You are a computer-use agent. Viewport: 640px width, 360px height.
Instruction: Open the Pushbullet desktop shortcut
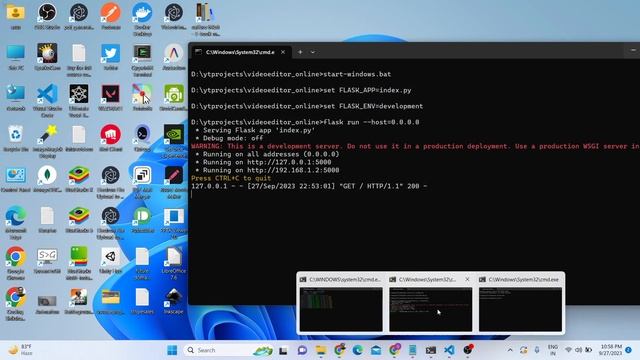click(x=142, y=220)
